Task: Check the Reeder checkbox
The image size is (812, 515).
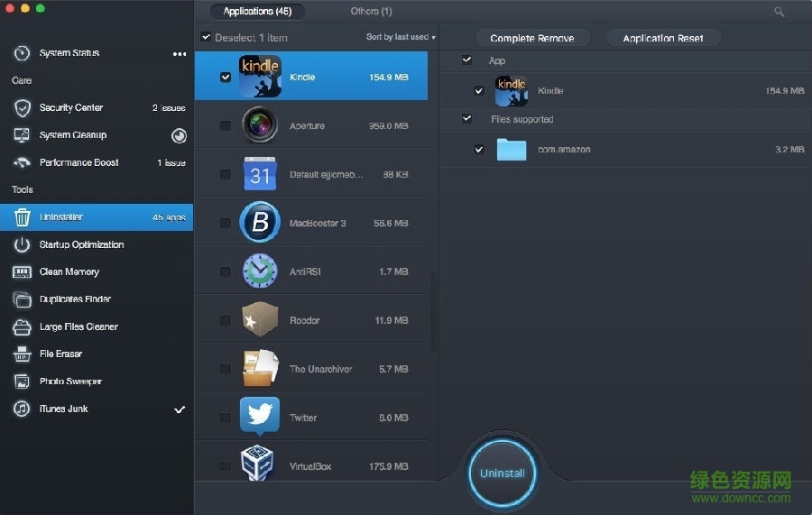Action: coord(226,320)
